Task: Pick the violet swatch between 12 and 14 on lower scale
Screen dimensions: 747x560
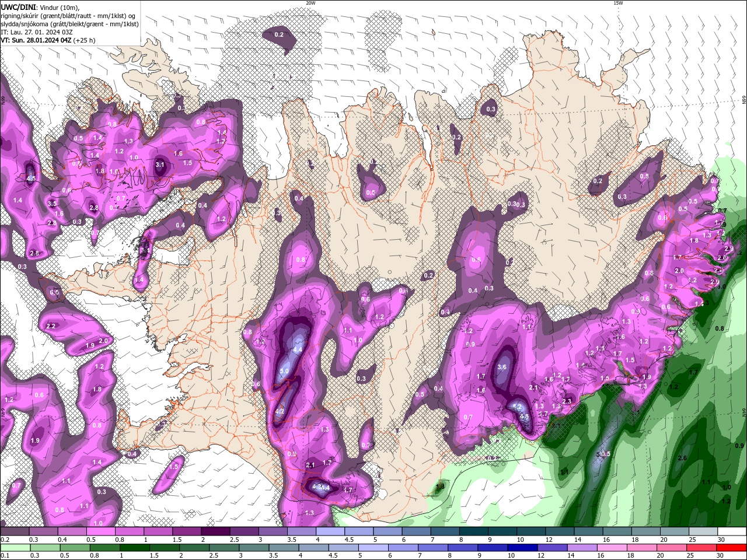Action: (x=552, y=548)
